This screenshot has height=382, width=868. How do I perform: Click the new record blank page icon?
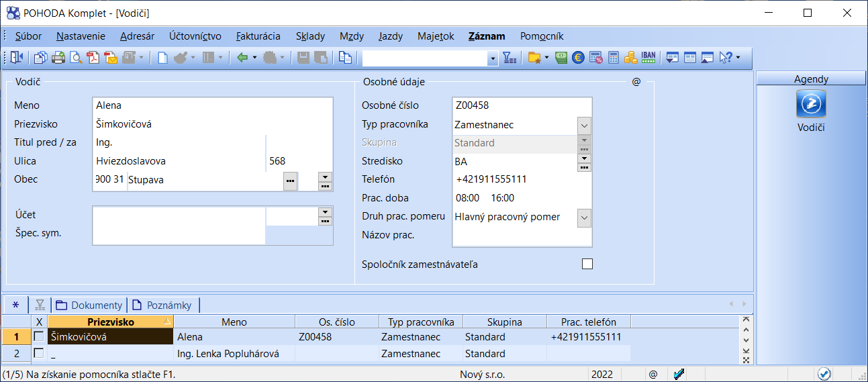[162, 58]
